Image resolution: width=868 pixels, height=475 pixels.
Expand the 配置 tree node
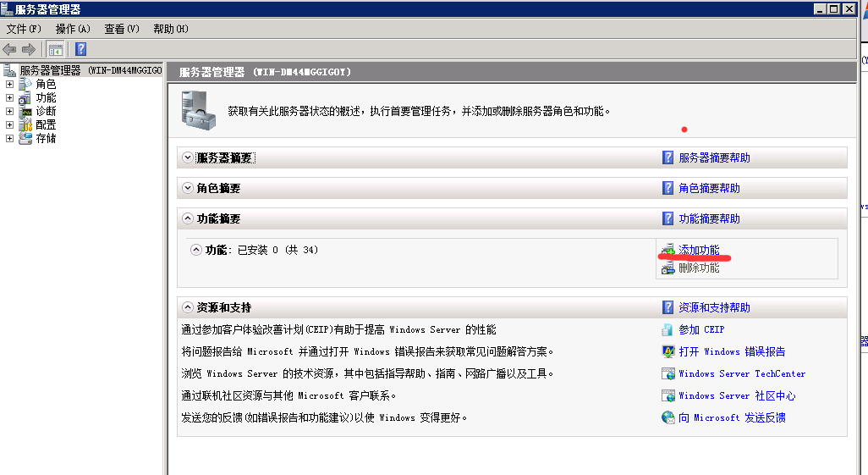(9, 125)
